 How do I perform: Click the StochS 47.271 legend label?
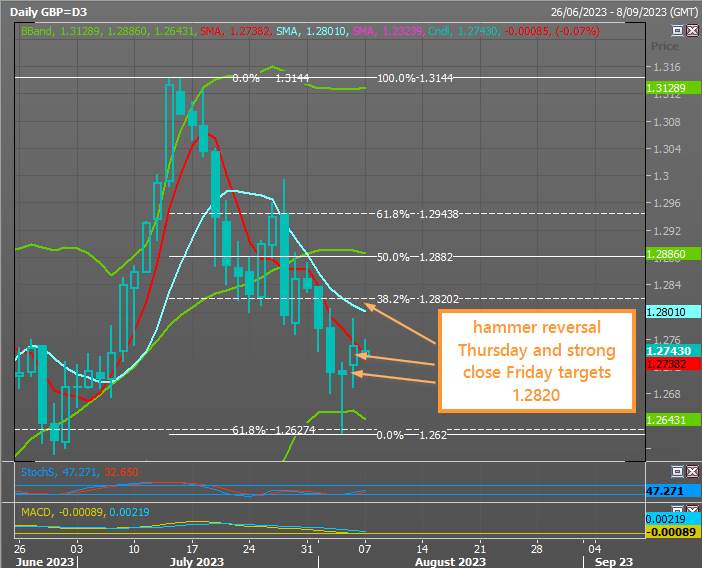click(x=61, y=472)
